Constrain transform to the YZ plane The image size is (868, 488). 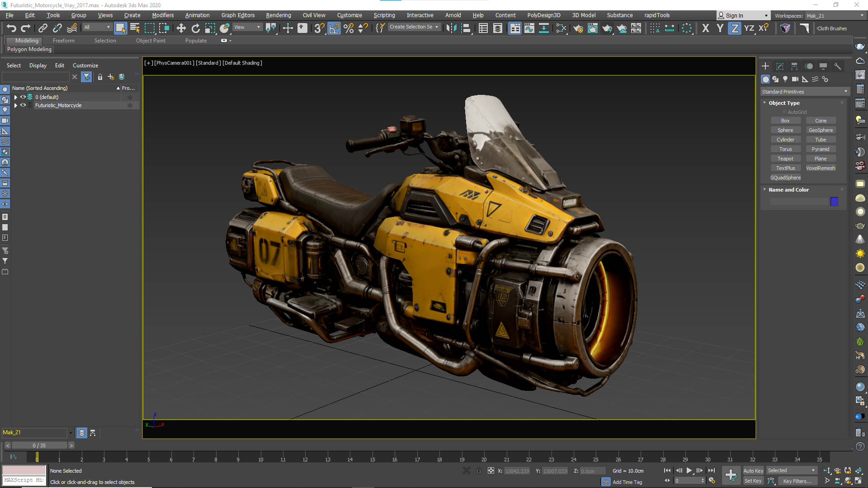pyautogui.click(x=749, y=28)
